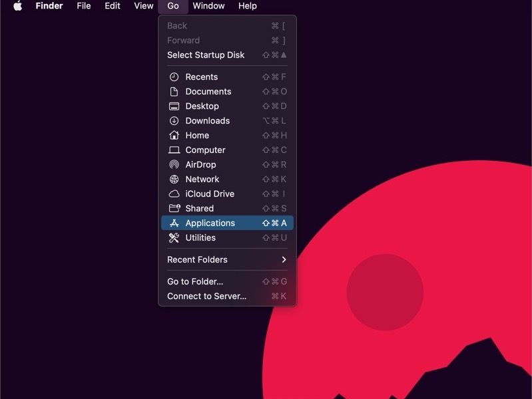
Task: Open the View menu
Action: tap(144, 6)
